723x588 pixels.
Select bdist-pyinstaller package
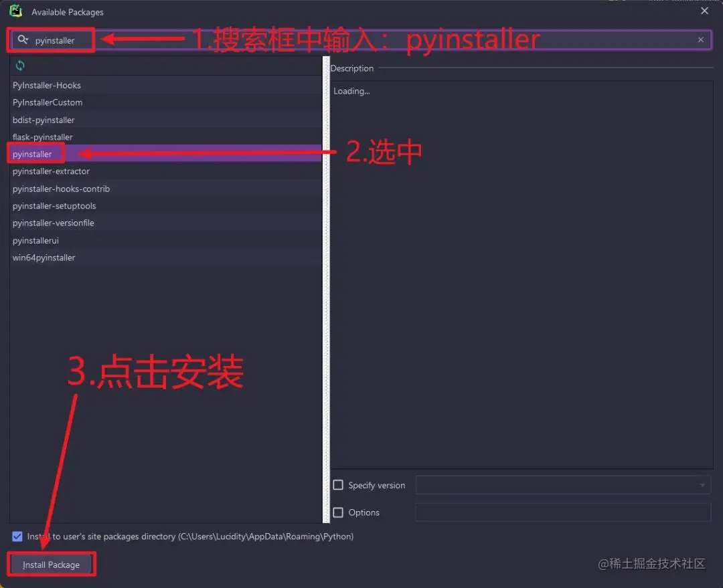[x=166, y=120]
